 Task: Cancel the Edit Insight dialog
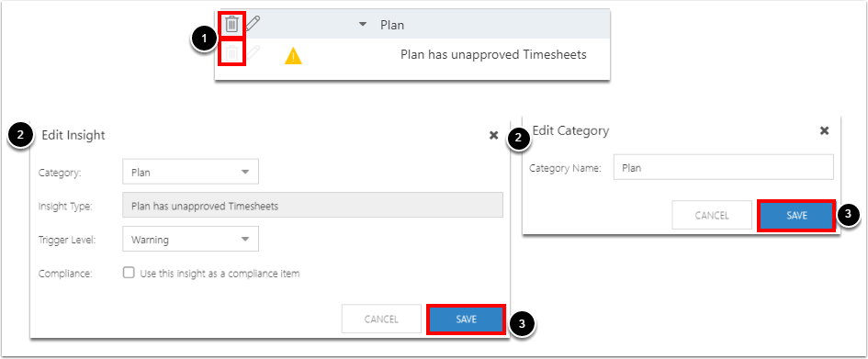[381, 320]
